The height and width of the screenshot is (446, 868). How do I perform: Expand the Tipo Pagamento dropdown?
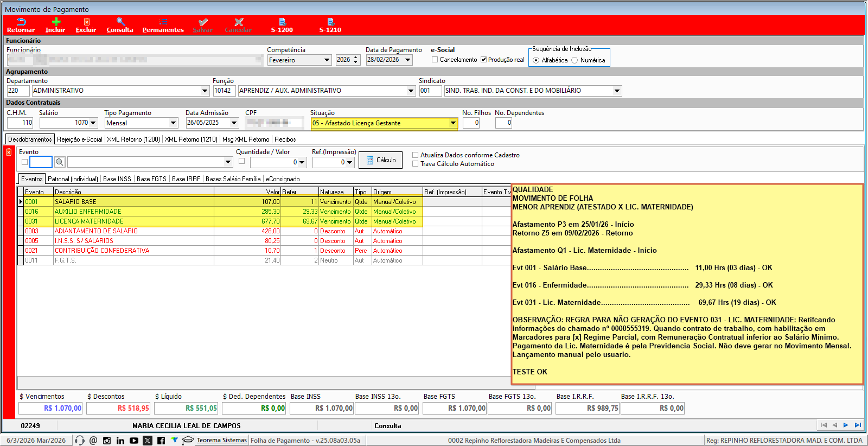point(173,123)
